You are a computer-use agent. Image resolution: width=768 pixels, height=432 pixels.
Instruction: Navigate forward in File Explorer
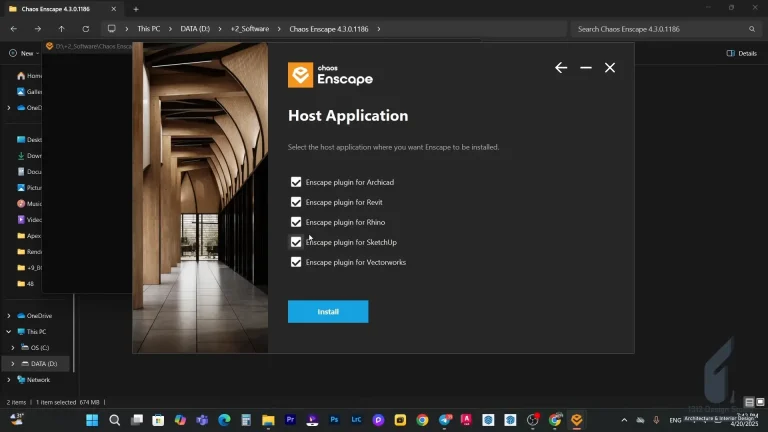(x=38, y=29)
